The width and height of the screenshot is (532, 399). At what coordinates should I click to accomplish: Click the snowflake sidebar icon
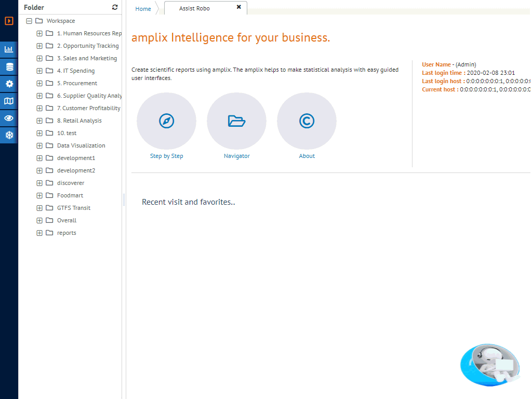[x=9, y=135]
